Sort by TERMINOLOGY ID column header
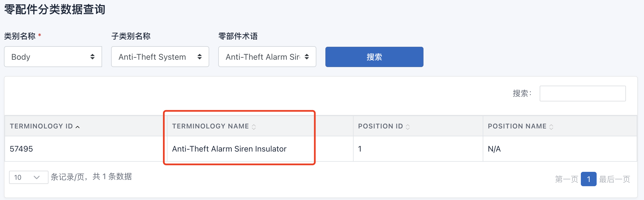This screenshot has width=644, height=200. point(41,126)
